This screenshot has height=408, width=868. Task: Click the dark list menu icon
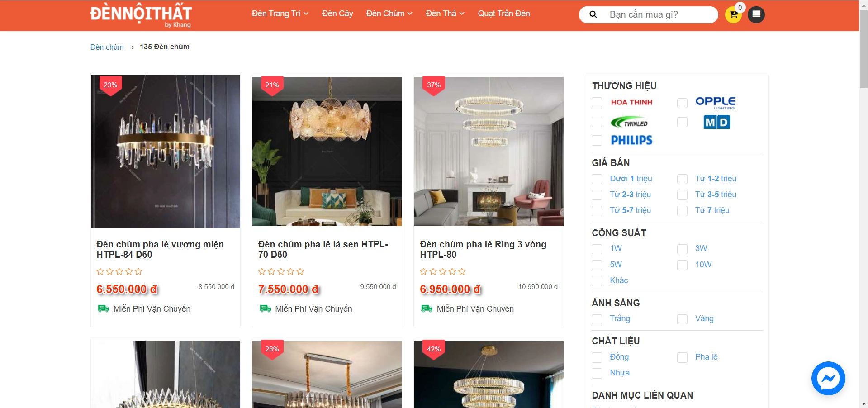click(756, 14)
